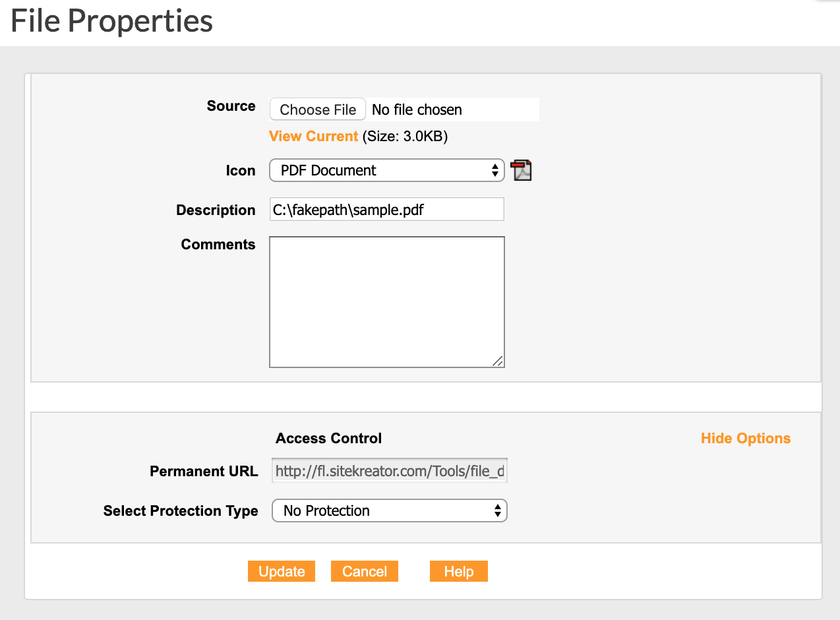Click the file size text (3.0KB)
Image resolution: width=840 pixels, height=620 pixels.
405,137
